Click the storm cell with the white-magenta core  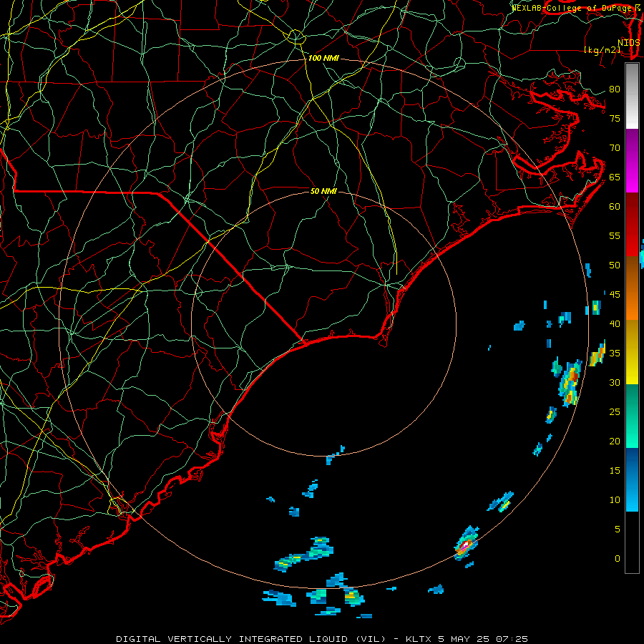[466, 543]
